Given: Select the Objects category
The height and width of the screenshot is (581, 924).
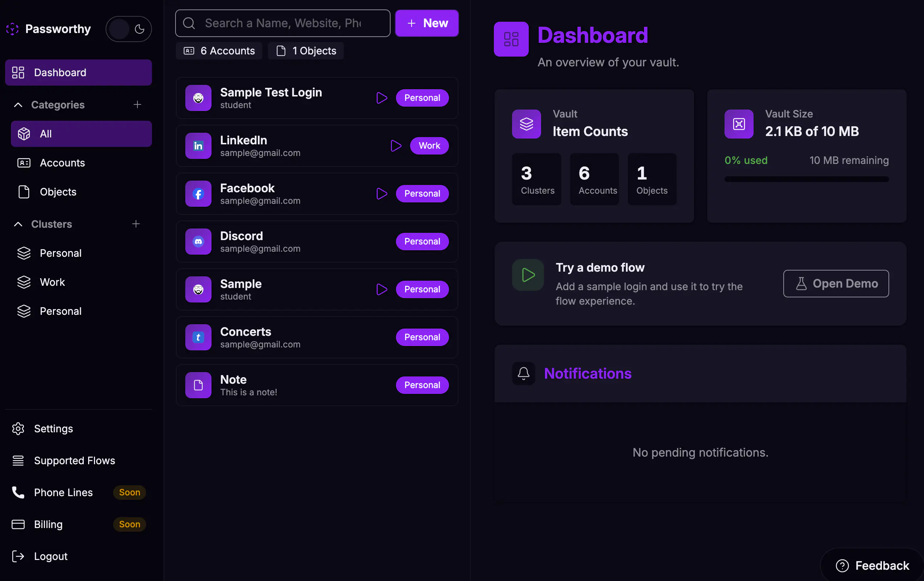Looking at the screenshot, I should [81, 192].
